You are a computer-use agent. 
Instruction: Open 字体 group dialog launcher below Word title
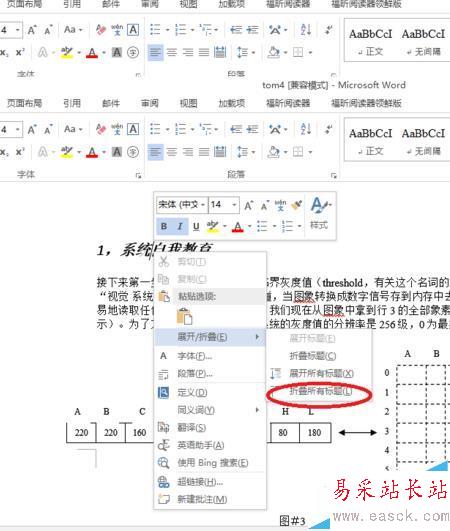pyautogui.click(x=138, y=175)
